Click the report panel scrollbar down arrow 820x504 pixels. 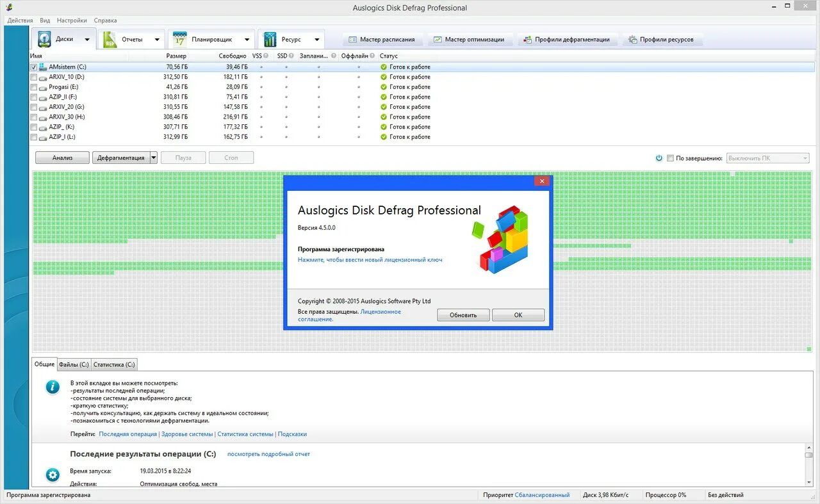808,482
